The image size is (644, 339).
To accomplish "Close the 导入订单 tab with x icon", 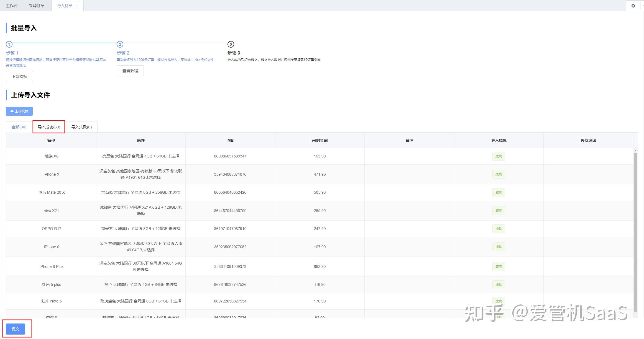I will pyautogui.click(x=76, y=6).
